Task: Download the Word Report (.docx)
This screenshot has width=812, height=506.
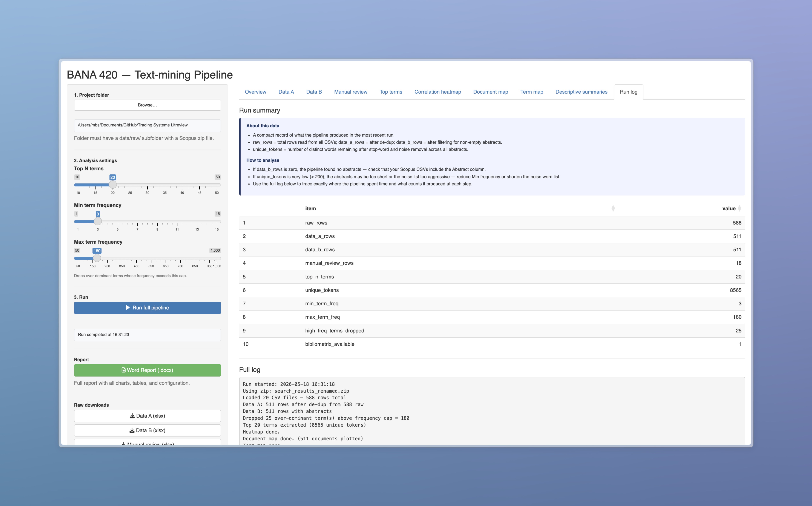Action: (147, 370)
